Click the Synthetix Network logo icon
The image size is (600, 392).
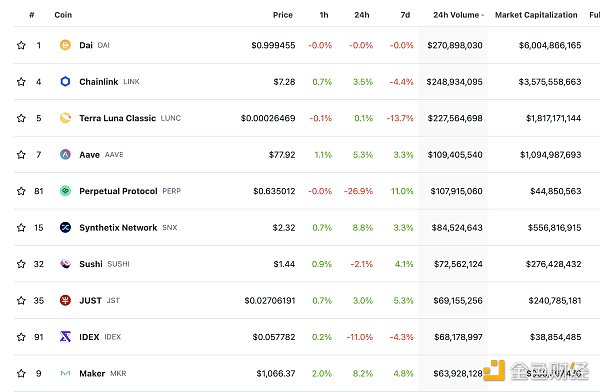pos(65,227)
